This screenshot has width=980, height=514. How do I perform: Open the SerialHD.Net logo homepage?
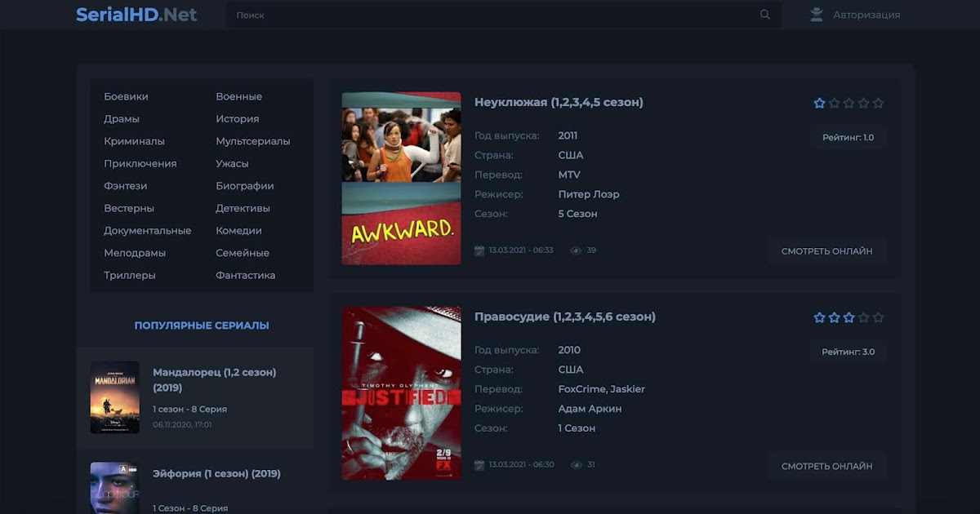click(136, 15)
